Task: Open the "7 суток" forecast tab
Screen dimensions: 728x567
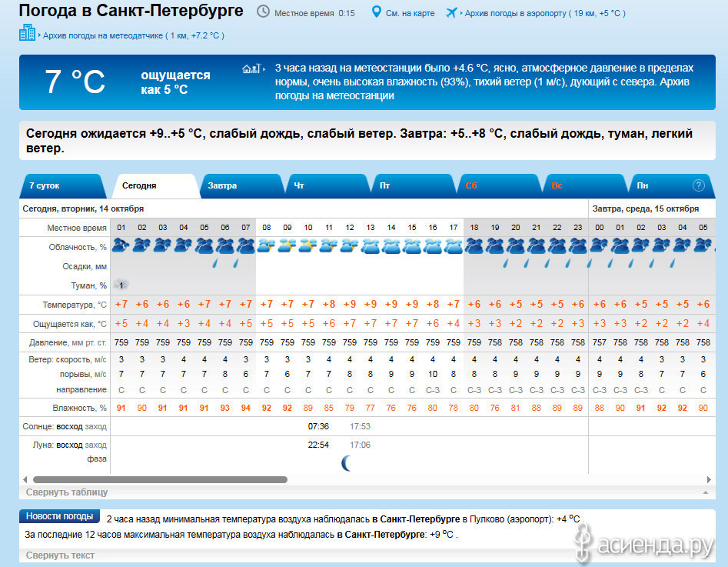Action: point(45,186)
